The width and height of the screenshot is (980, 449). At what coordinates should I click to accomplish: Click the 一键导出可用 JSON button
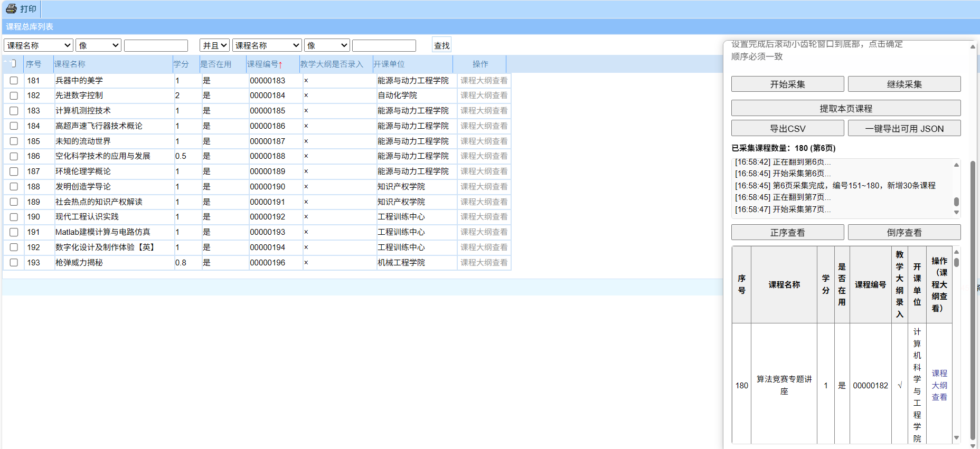tap(904, 129)
